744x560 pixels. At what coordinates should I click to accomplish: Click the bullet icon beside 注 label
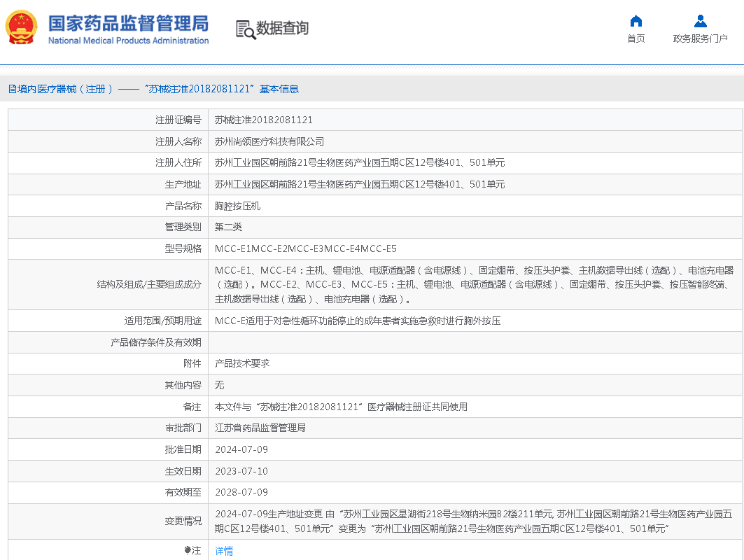188,550
